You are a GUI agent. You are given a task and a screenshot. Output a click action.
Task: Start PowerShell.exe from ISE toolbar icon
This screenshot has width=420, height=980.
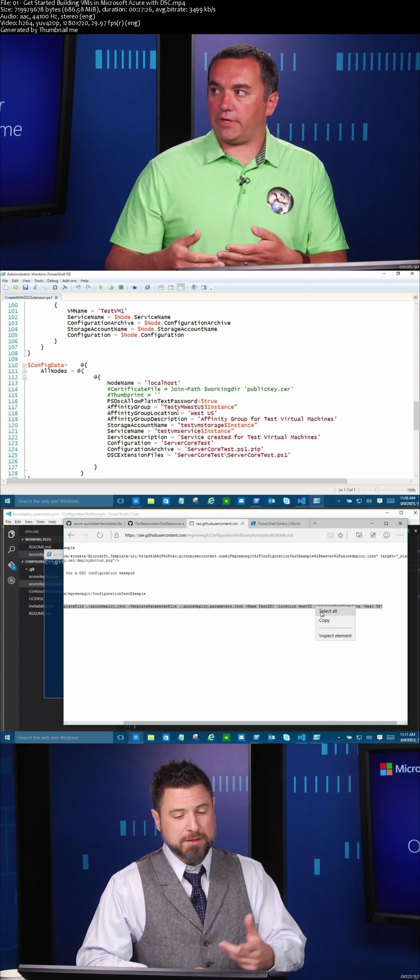coord(147,287)
